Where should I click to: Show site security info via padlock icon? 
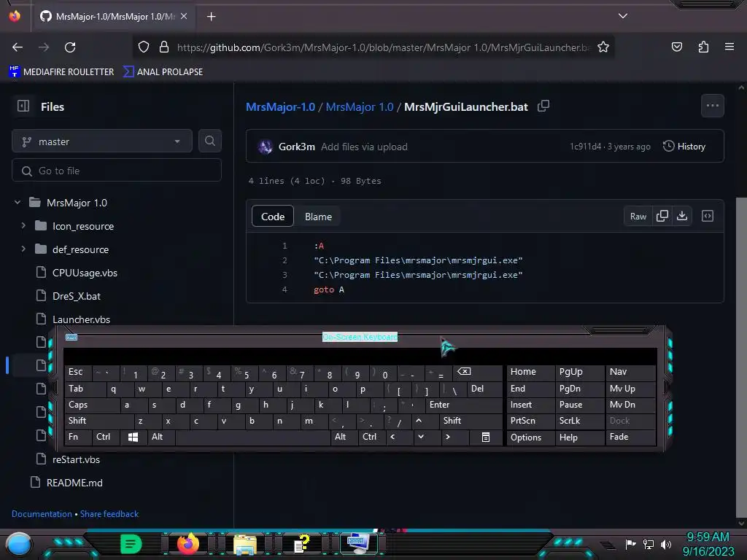(164, 47)
